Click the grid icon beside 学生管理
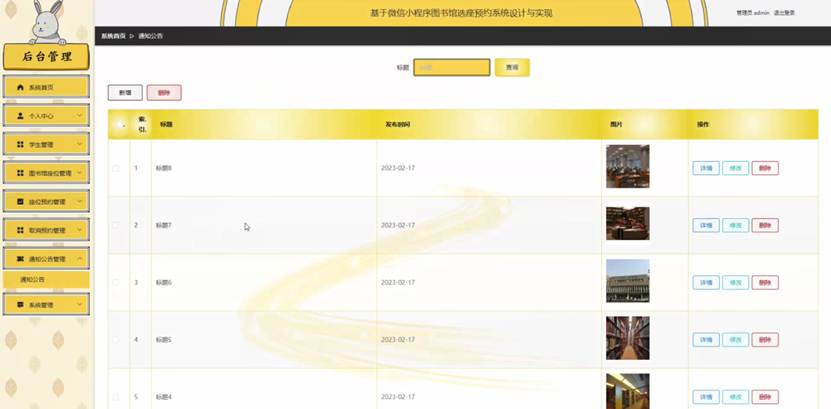 point(21,144)
